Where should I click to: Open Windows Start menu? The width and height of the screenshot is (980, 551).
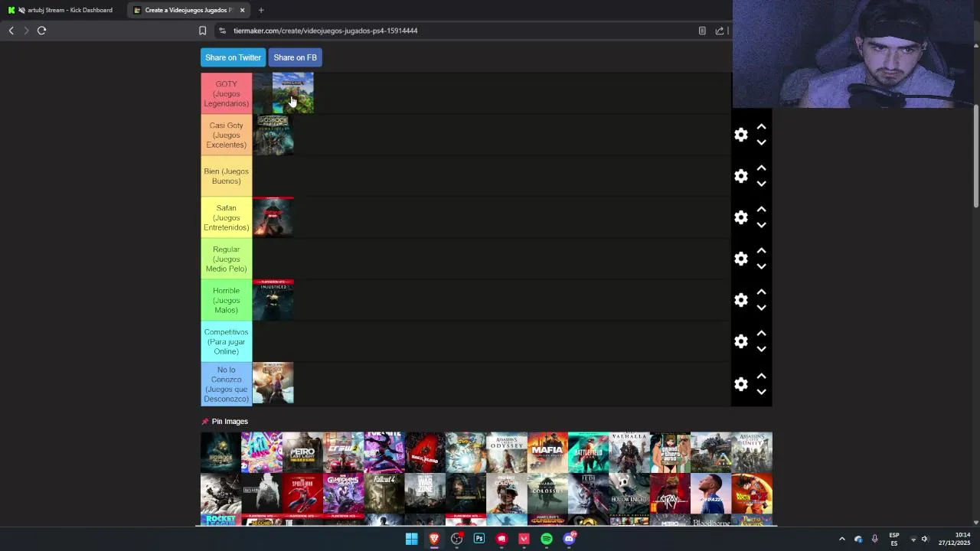(x=412, y=539)
